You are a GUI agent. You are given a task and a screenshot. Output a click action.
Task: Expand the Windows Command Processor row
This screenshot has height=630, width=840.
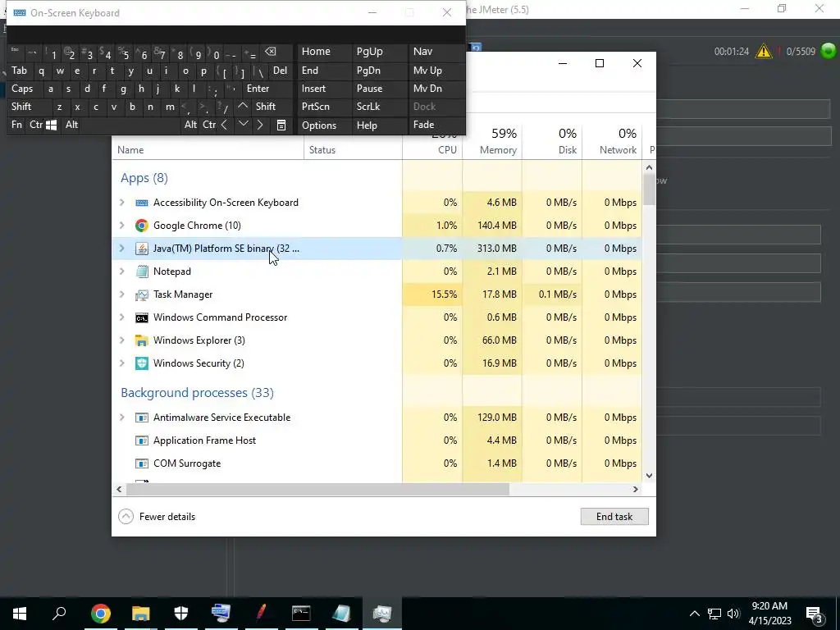(x=121, y=317)
